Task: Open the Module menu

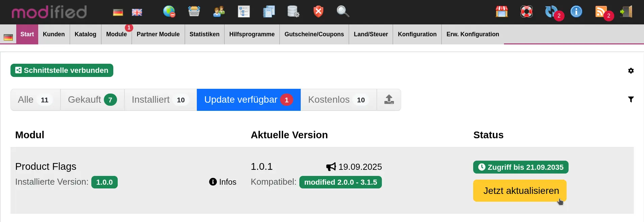Action: point(116,34)
